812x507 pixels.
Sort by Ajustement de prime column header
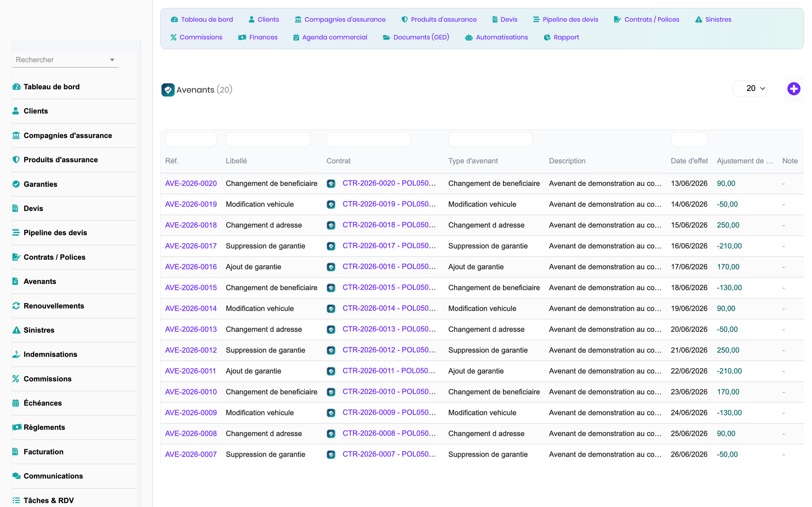pos(745,161)
